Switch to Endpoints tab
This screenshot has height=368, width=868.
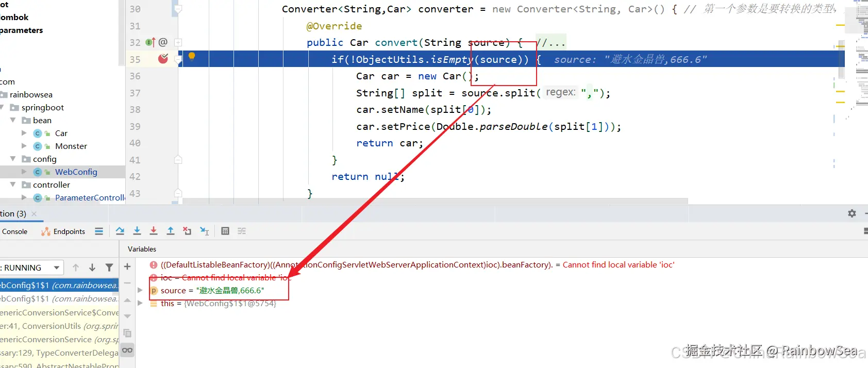pyautogui.click(x=63, y=231)
